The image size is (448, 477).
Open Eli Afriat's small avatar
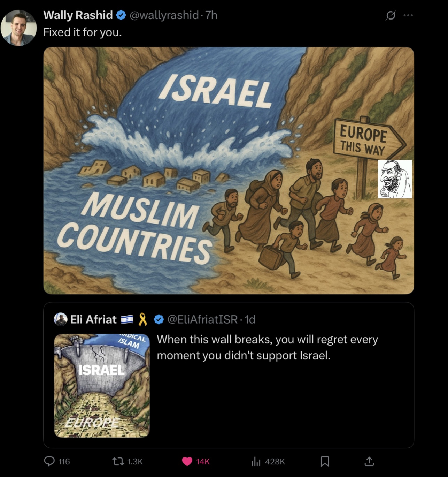61,319
